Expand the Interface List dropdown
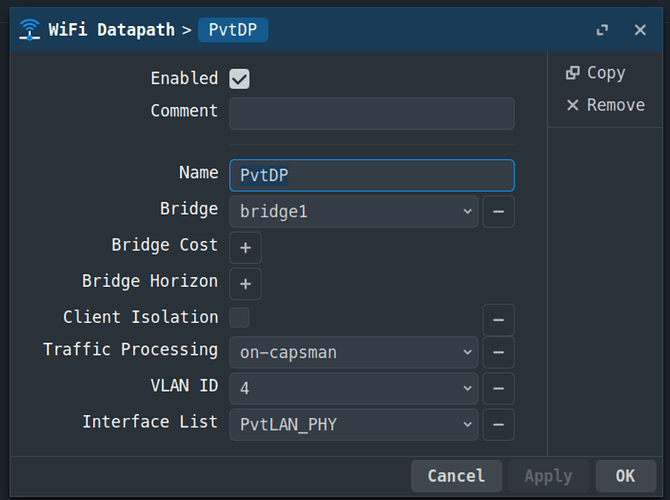This screenshot has height=500, width=670. point(354,424)
